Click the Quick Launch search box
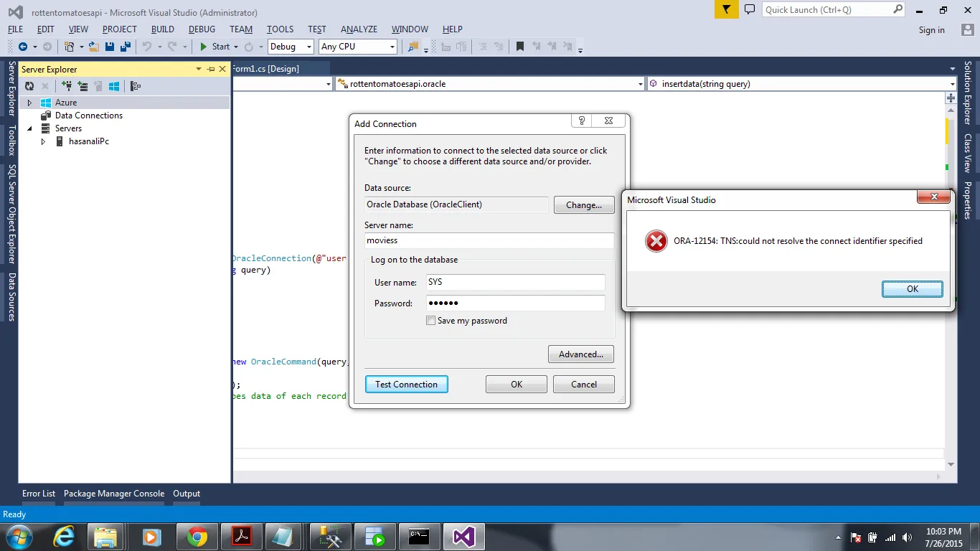Viewport: 980px width, 551px height. coord(834,10)
